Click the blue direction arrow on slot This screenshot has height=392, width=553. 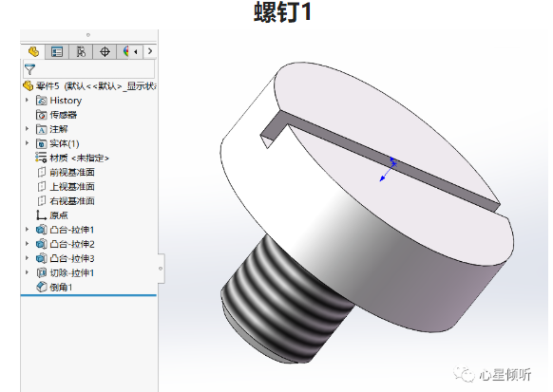(x=388, y=169)
